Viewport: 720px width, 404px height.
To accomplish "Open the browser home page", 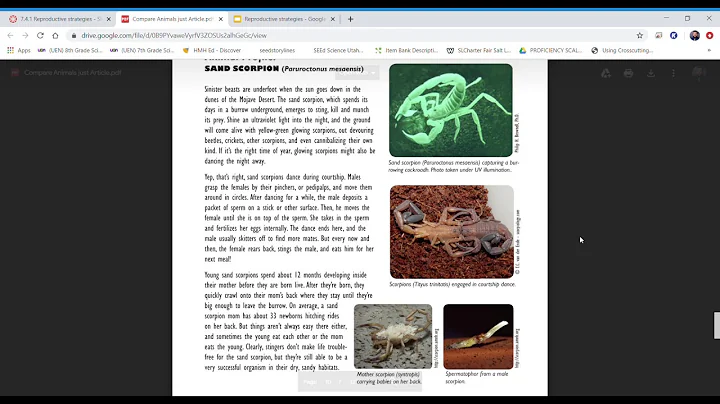I will 55,35.
